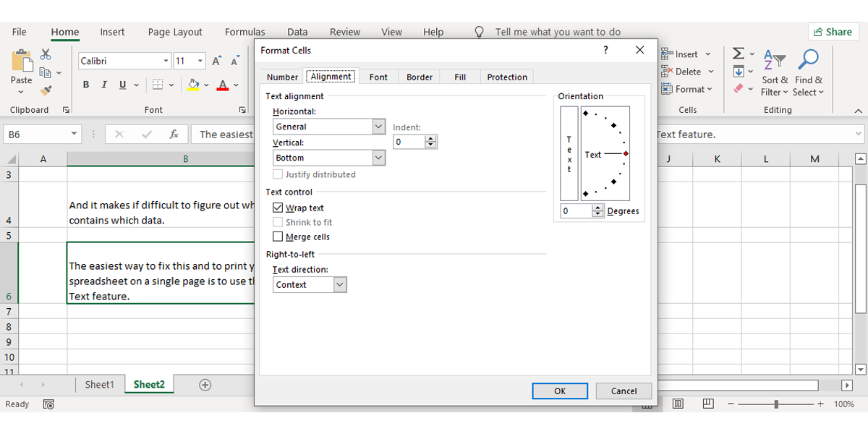This screenshot has width=868, height=434.
Task: Click the Paste clipboard icon
Action: tap(22, 61)
